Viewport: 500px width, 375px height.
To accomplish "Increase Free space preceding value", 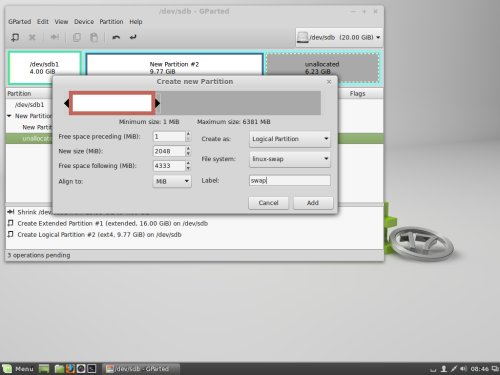I will pos(188,134).
